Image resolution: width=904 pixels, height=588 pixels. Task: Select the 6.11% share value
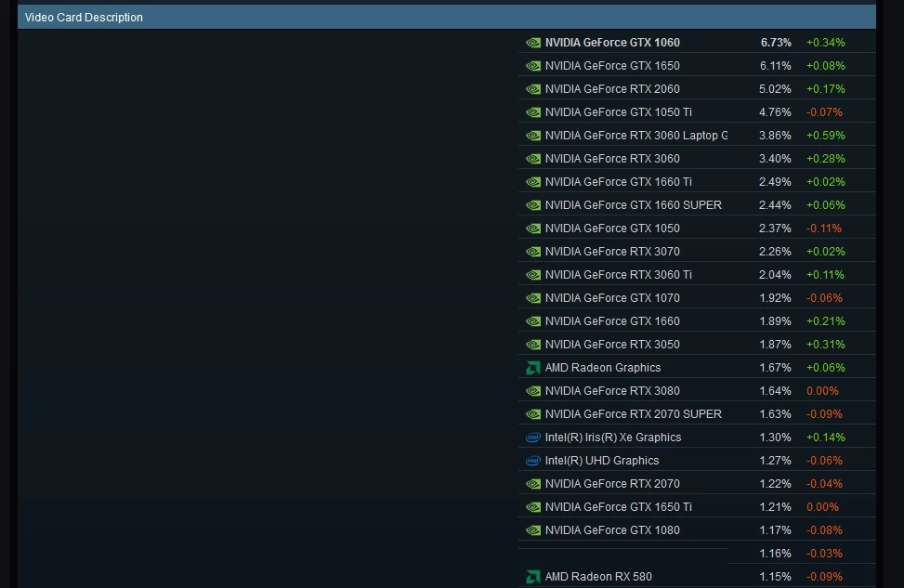tap(776, 66)
